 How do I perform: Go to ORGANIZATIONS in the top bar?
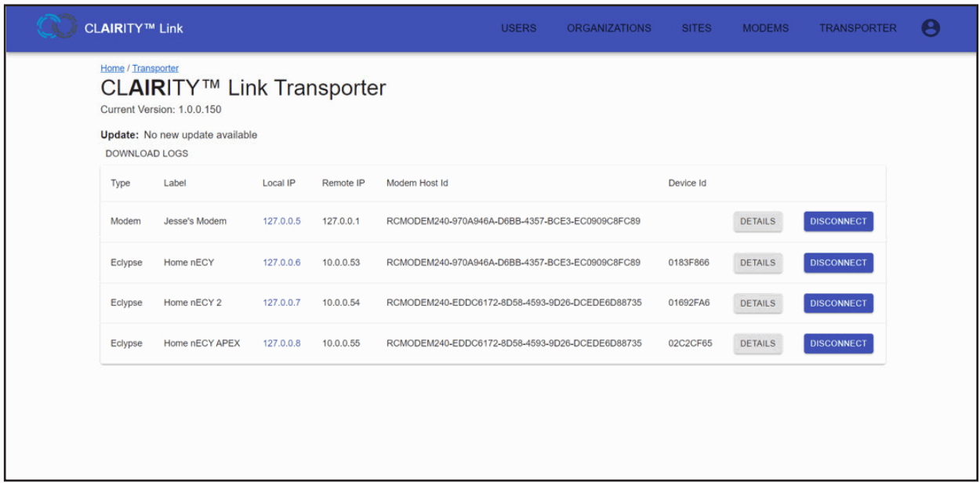click(x=609, y=28)
